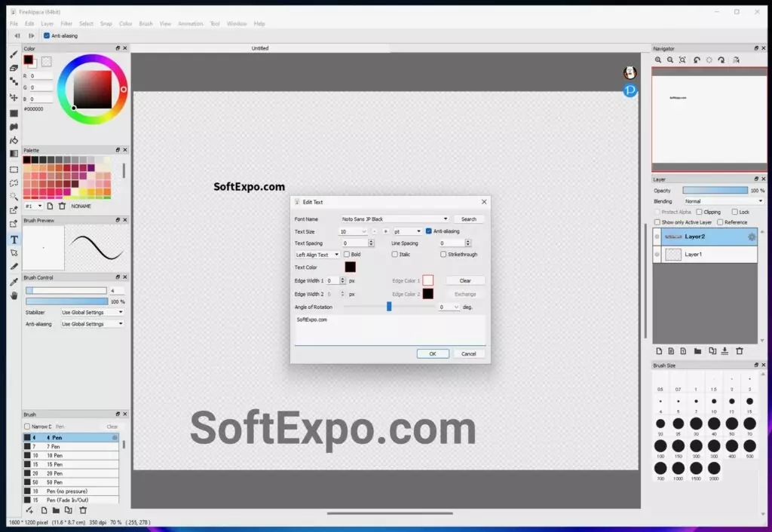Open Layer2's gear settings icon
The width and height of the screenshot is (772, 532).
click(751, 236)
